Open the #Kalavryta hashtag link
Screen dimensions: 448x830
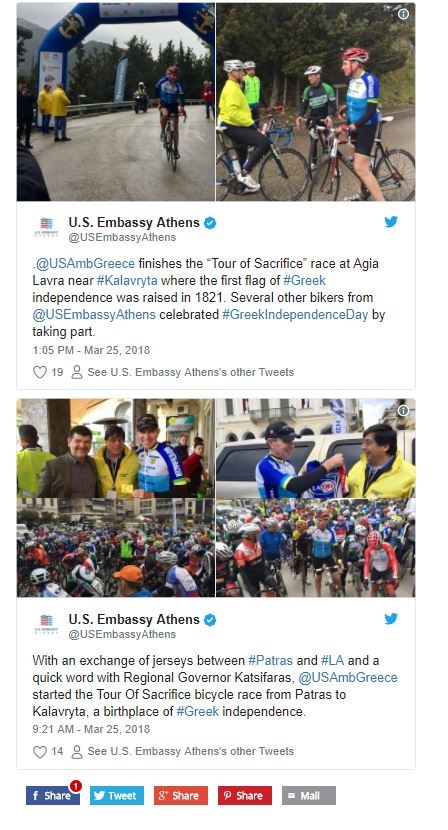(x=127, y=280)
